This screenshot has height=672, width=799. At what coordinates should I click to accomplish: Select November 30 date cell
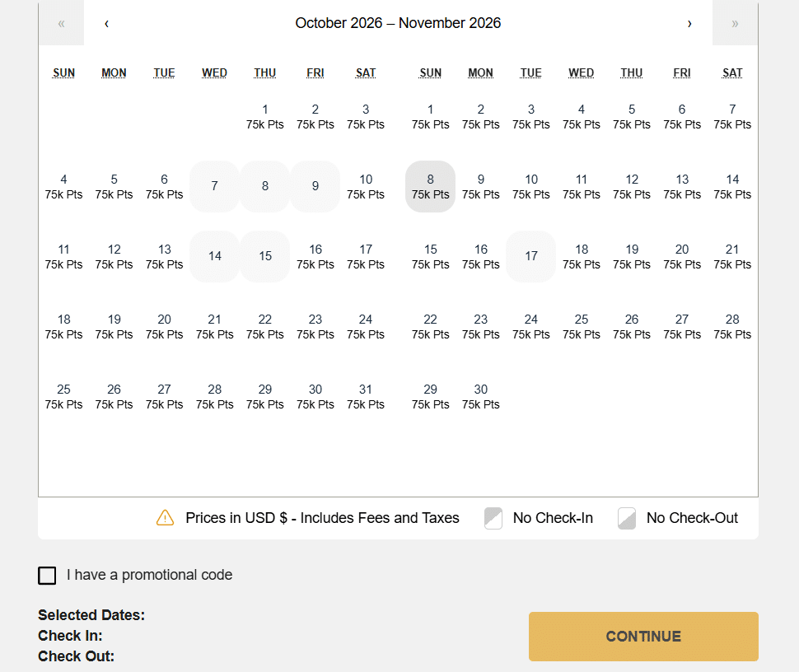[481, 396]
